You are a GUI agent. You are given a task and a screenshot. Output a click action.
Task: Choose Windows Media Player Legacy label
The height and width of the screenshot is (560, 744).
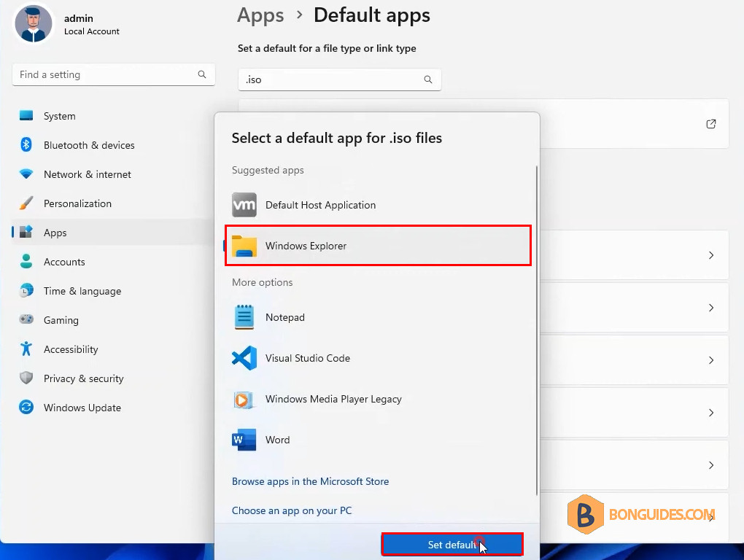(x=333, y=400)
